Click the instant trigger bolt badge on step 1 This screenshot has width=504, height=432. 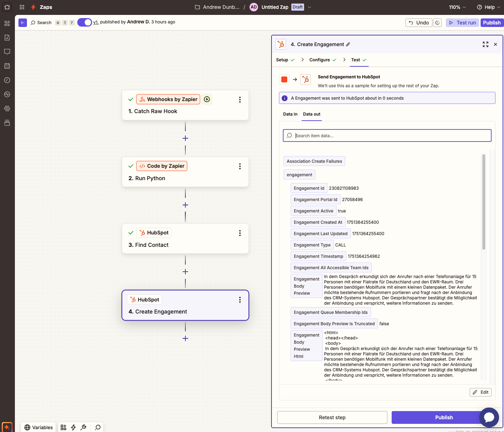[207, 99]
